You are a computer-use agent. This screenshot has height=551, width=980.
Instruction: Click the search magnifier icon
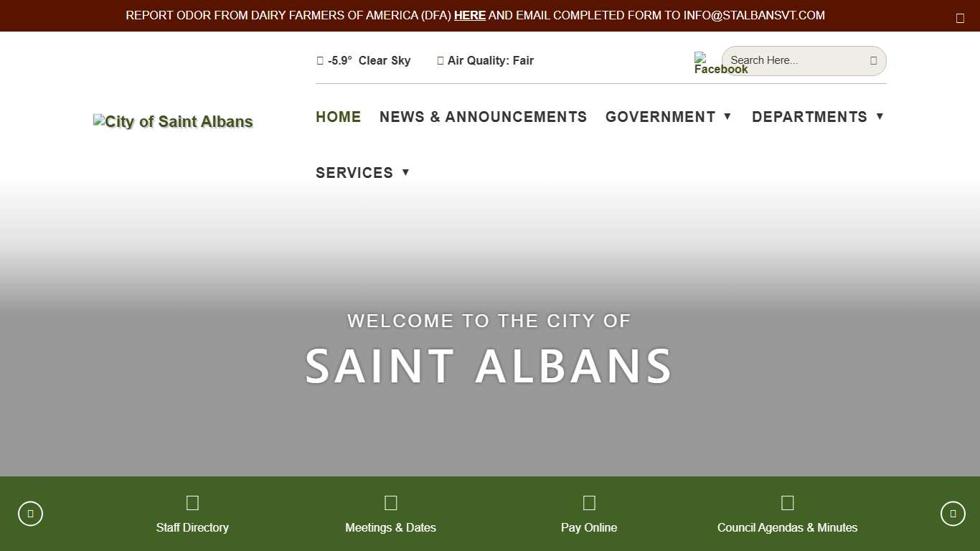(874, 61)
